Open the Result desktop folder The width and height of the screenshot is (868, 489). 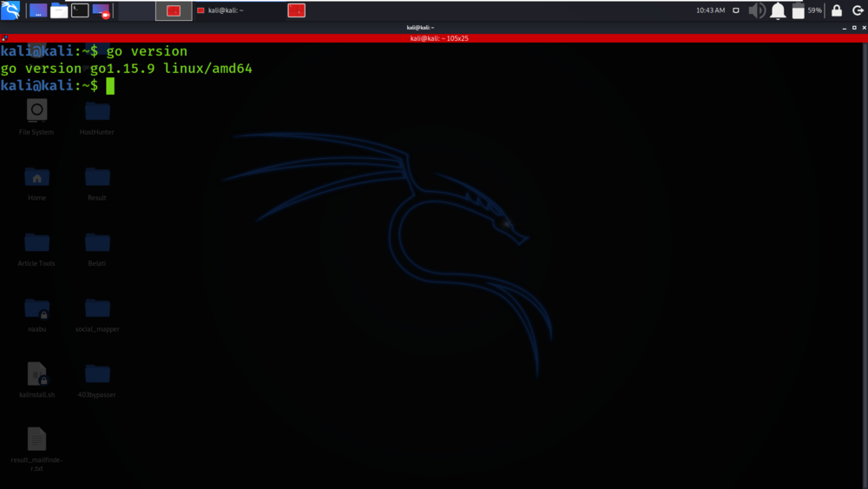pyautogui.click(x=97, y=183)
